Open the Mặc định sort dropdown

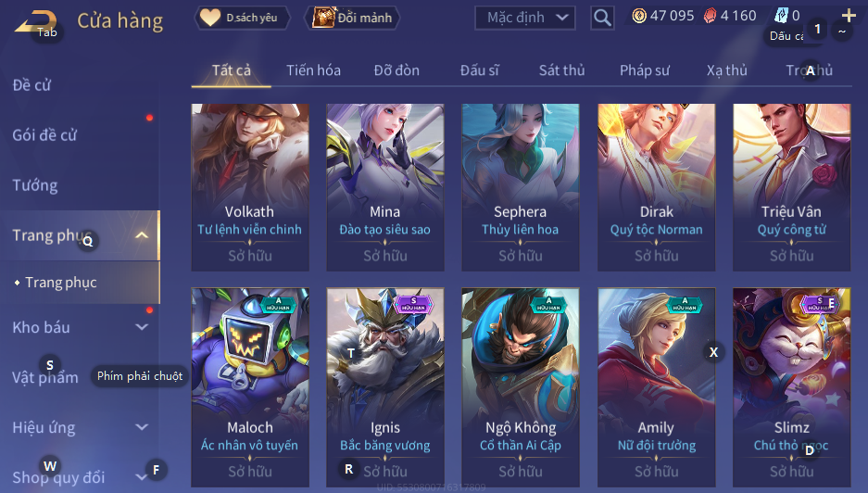[x=525, y=18]
